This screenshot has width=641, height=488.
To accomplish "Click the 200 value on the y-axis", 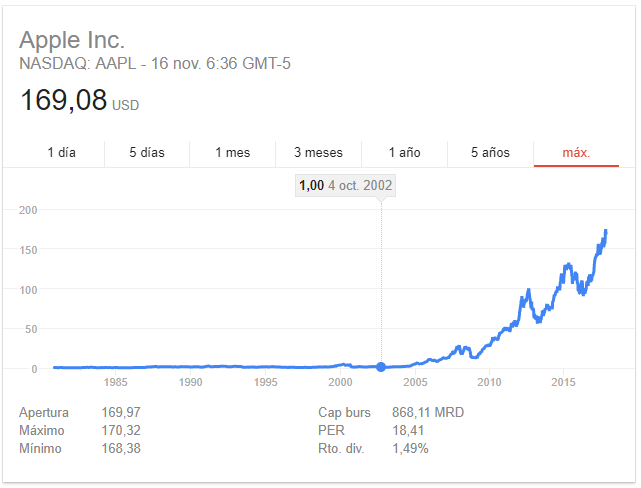I will click(x=28, y=210).
